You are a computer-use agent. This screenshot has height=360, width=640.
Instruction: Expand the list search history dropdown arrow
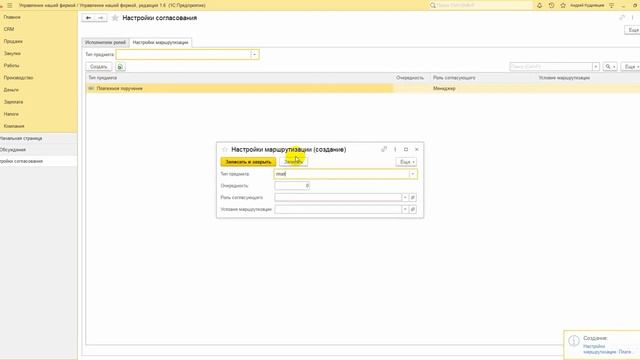[596, 67]
